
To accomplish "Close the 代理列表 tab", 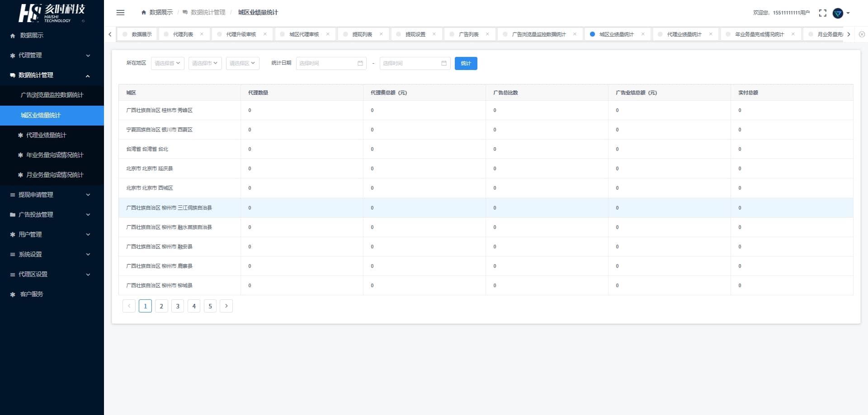I will (202, 34).
